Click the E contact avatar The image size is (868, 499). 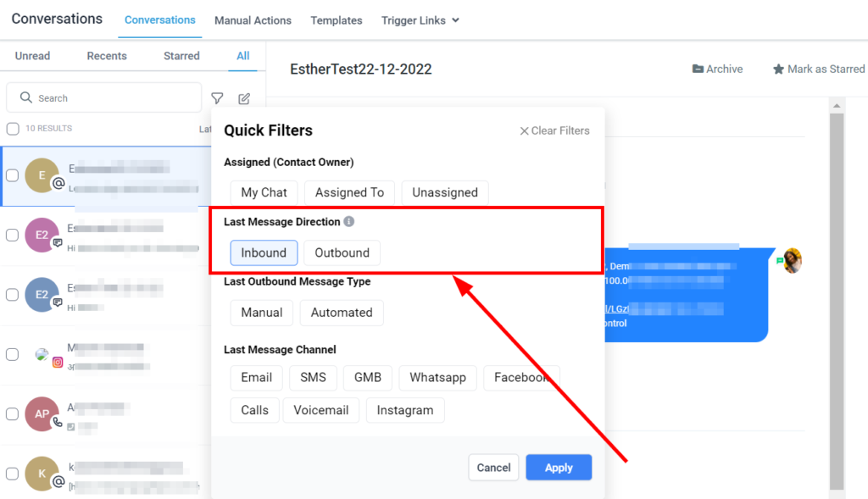click(42, 175)
